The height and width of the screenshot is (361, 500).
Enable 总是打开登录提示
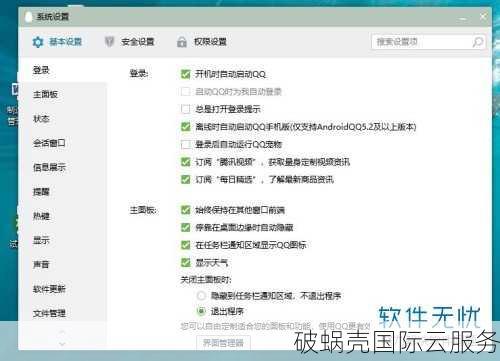click(185, 109)
